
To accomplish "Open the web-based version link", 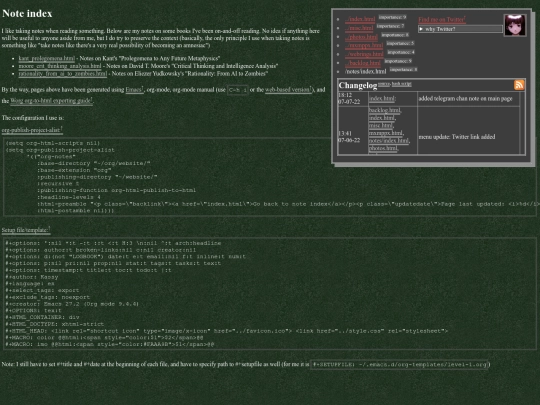I will [x=288, y=90].
